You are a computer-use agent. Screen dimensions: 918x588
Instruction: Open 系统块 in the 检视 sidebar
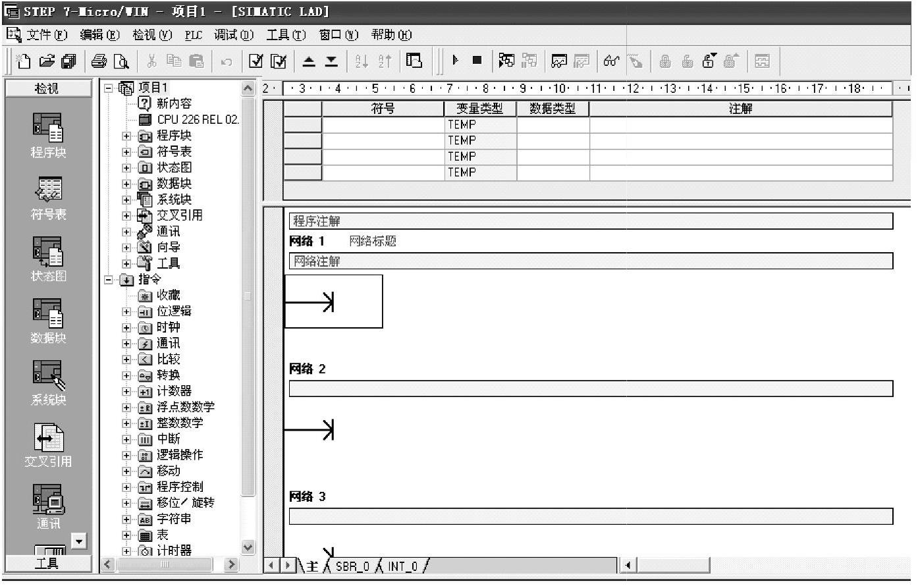click(x=48, y=383)
